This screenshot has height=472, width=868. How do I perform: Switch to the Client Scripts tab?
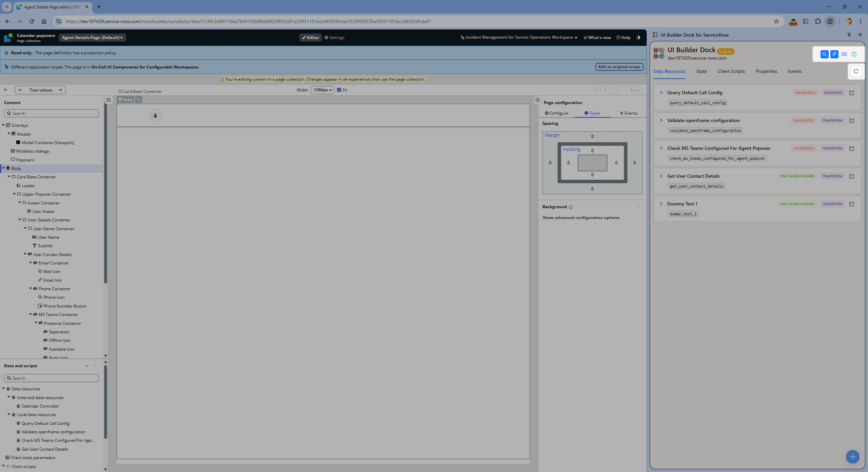[x=731, y=71]
